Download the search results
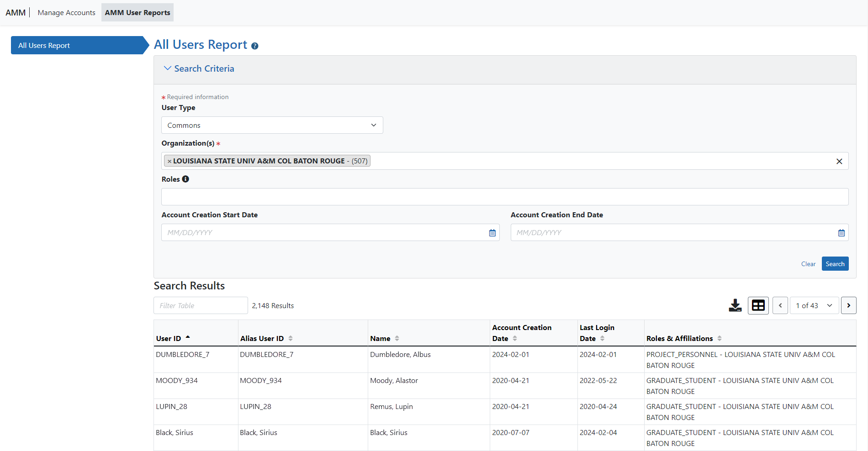Screen dimensions: 868x451 pyautogui.click(x=735, y=305)
